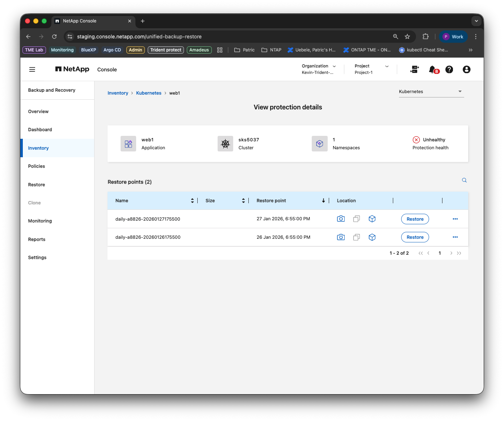Click Restore button for 27 Jan 2026 restore point
Viewport: 504px width, 421px height.
[415, 219]
